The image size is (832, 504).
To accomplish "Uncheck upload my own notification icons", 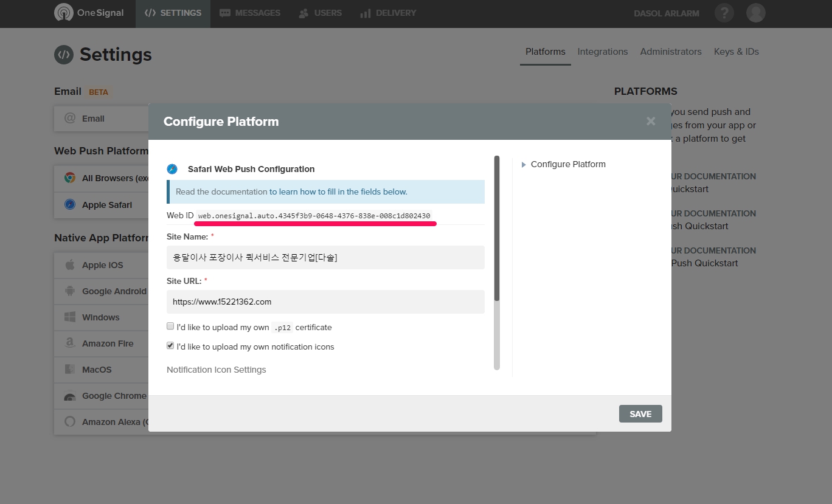I will pos(171,346).
